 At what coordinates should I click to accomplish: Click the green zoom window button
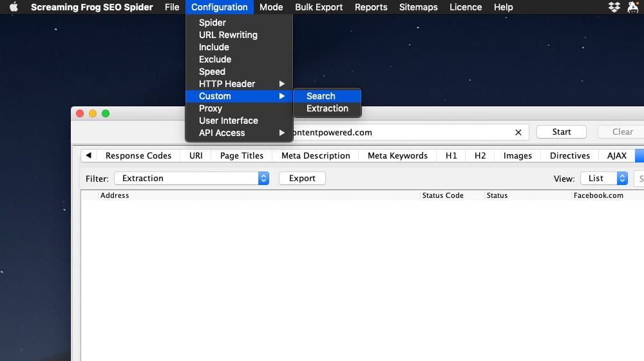coord(106,113)
